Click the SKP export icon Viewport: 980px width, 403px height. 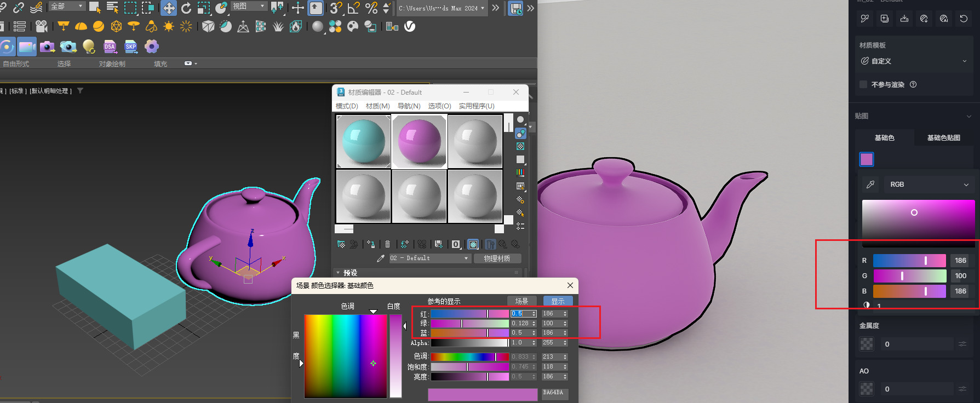pyautogui.click(x=130, y=47)
